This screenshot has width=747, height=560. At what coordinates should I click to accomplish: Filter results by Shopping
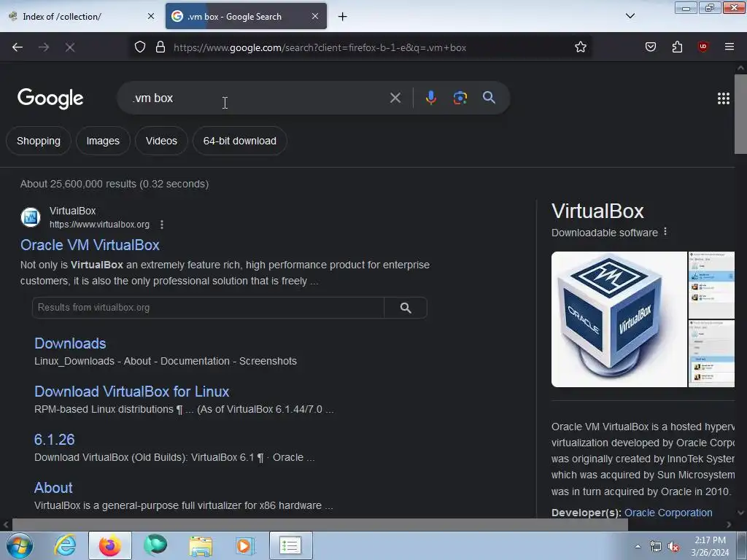coord(39,141)
